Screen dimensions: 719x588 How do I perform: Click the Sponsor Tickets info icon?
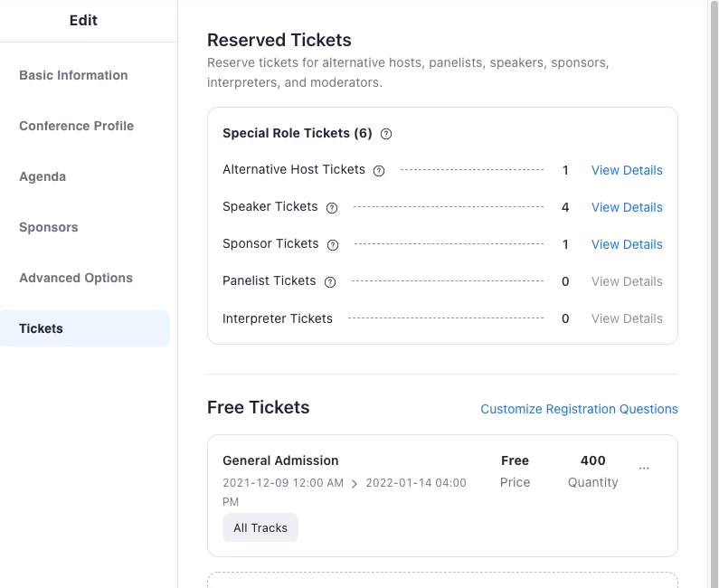pos(333,245)
